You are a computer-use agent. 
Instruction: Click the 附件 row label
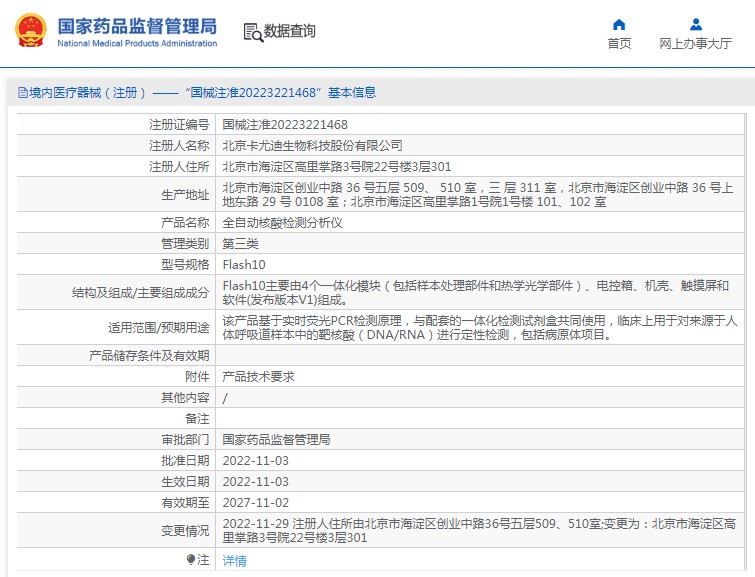coord(197,377)
